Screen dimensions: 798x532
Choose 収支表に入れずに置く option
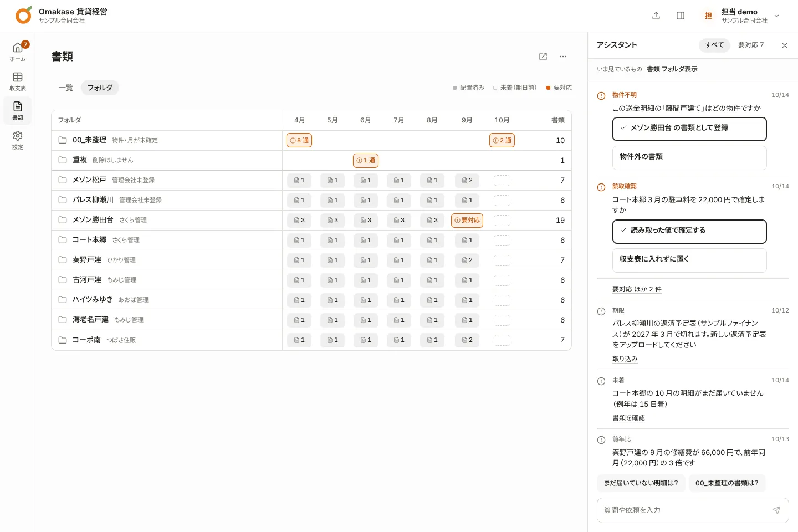[689, 260]
